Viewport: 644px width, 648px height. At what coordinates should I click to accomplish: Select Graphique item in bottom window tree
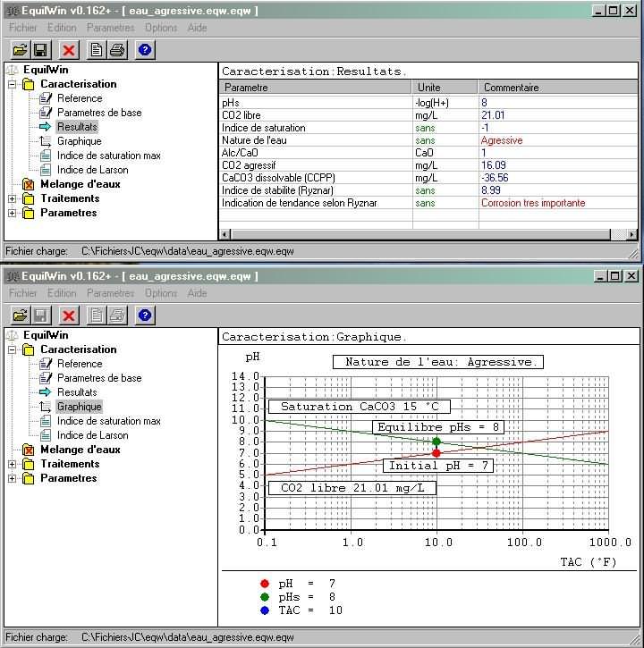[x=79, y=407]
